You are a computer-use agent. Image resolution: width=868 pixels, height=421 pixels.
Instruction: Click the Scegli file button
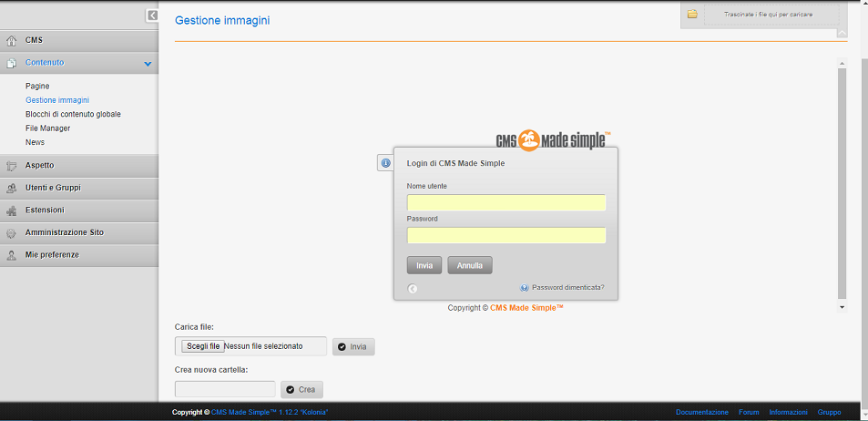[x=203, y=346]
